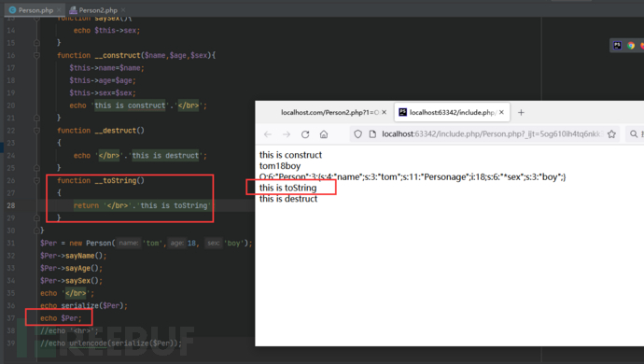The image size is (644, 364).
Task: Collapse the __destruct function fold marker
Action: [36, 131]
